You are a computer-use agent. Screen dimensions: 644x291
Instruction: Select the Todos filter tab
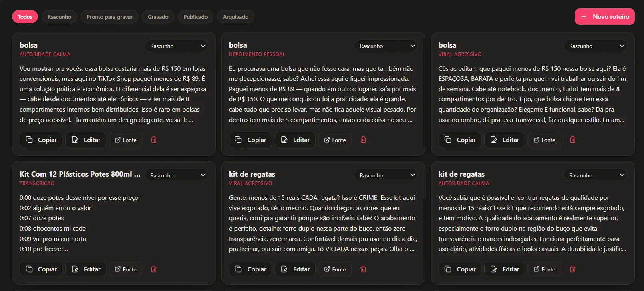(x=25, y=17)
